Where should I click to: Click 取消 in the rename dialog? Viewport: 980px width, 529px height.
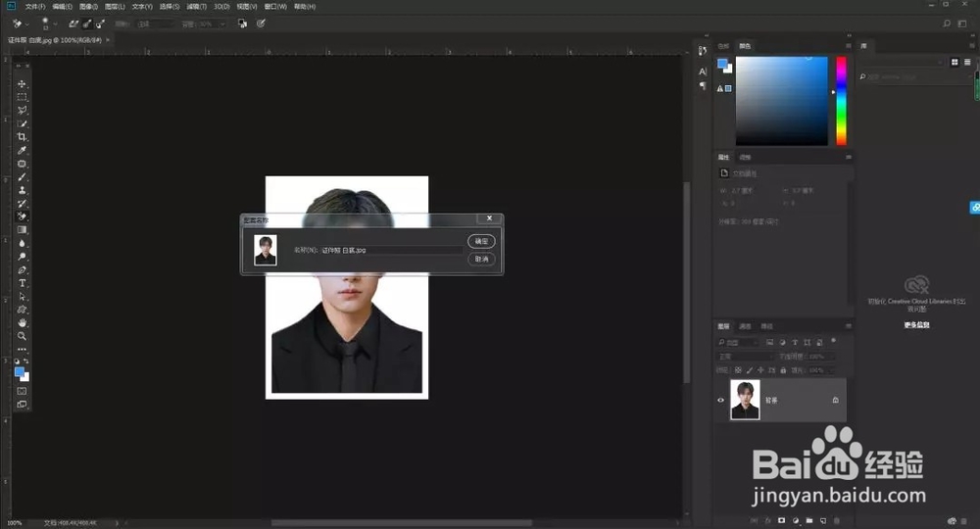480,260
